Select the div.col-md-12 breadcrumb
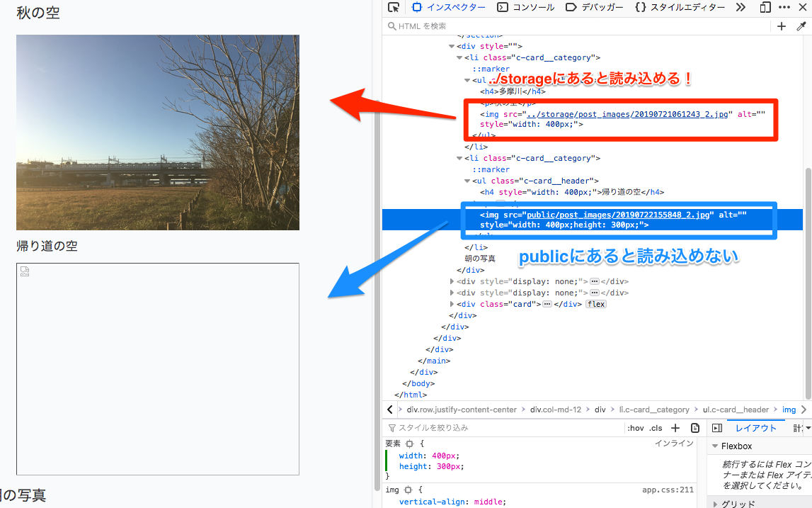812x508 pixels. click(x=556, y=410)
